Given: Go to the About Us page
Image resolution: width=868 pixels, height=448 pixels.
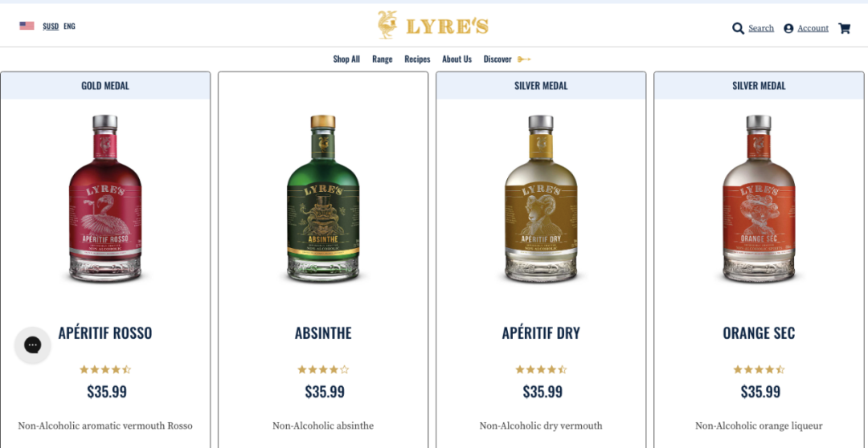Looking at the screenshot, I should click(457, 59).
